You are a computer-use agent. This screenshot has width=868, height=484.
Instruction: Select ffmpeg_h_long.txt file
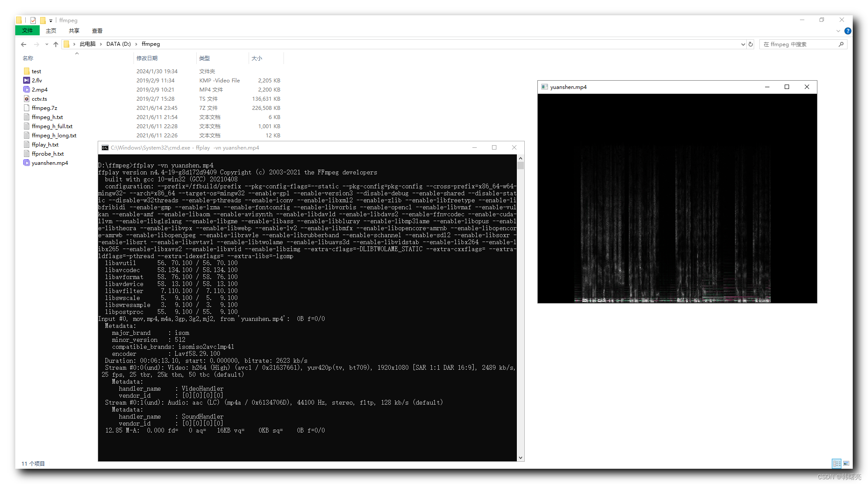(54, 135)
